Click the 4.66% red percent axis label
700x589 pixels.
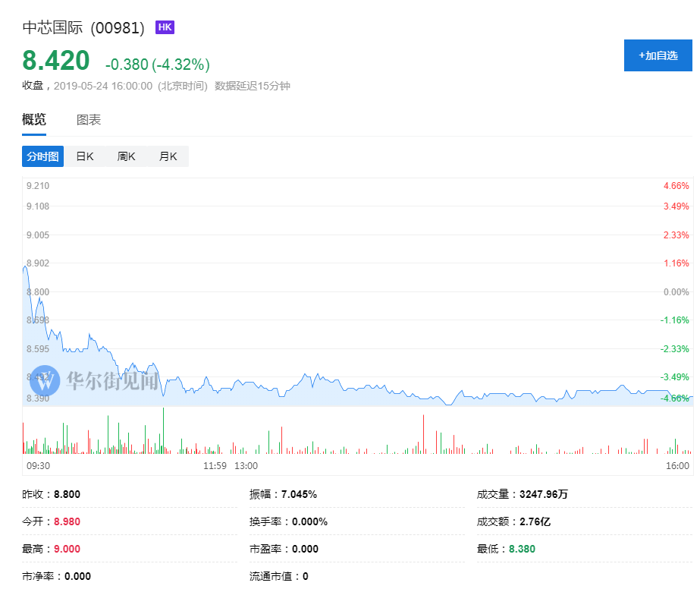coord(676,186)
